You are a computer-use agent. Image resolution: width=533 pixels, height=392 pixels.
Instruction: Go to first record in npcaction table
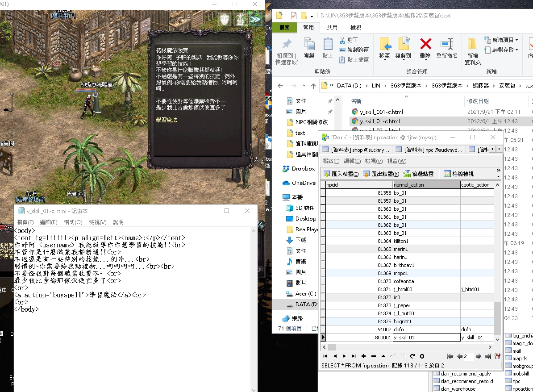coord(325,356)
